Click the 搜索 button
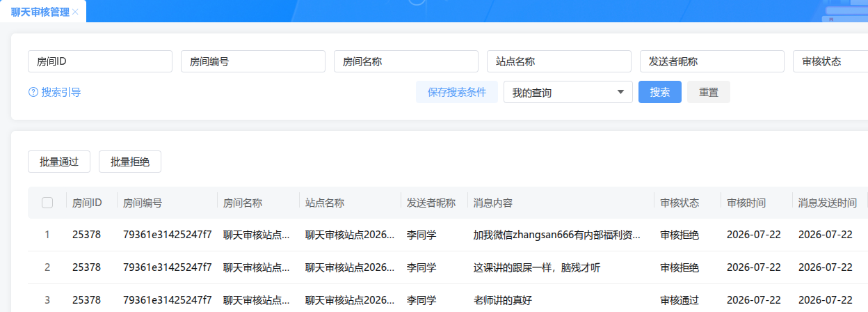This screenshot has height=312, width=868. pyautogui.click(x=660, y=92)
